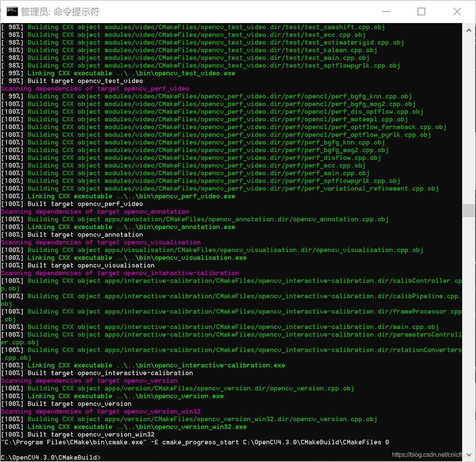The image size is (476, 462).
Task: Click the line building test_kalman.cpp.obj
Action: tap(189, 50)
